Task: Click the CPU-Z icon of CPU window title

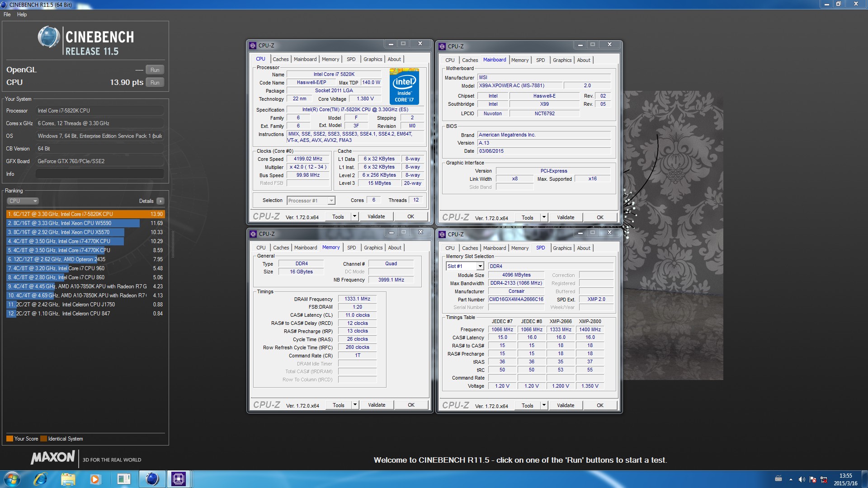Action: (x=253, y=46)
